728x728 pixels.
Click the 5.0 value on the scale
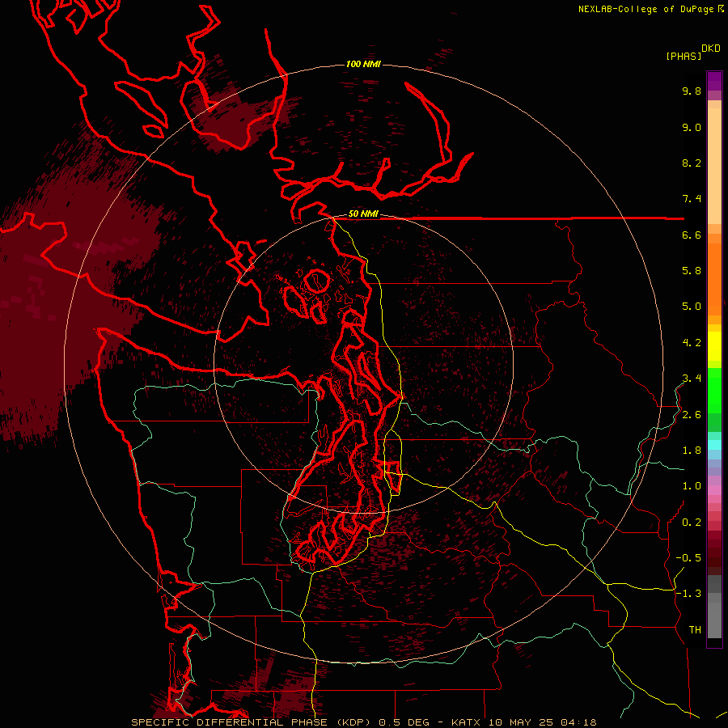692,307
